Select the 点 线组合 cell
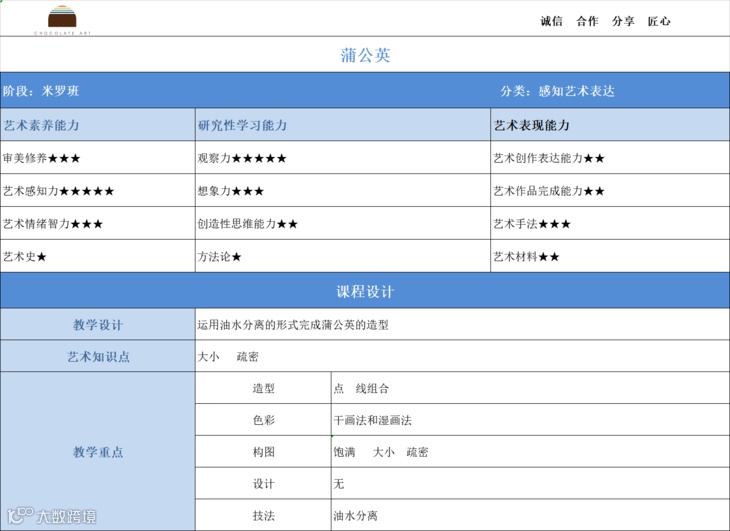The height and width of the screenshot is (531, 730). point(531,388)
